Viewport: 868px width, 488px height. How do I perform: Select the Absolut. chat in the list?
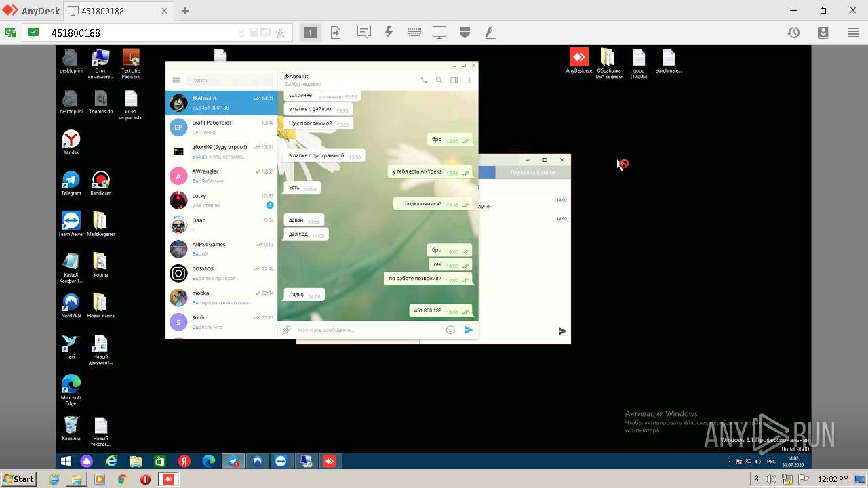[222, 103]
